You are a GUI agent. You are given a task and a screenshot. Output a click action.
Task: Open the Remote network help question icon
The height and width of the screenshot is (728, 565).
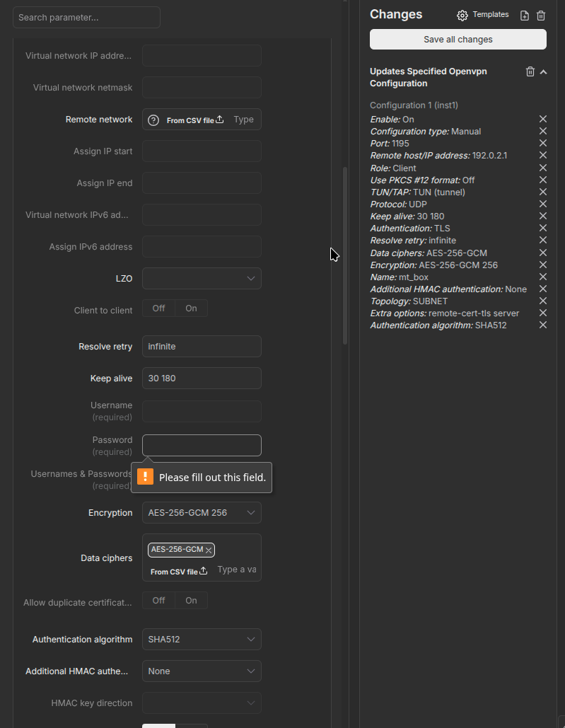coord(153,120)
